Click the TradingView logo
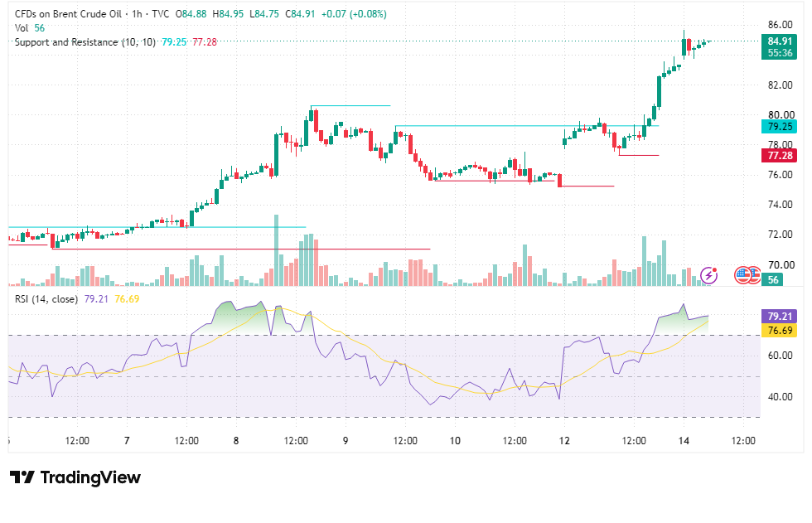This screenshot has height=523, width=812. [75, 477]
